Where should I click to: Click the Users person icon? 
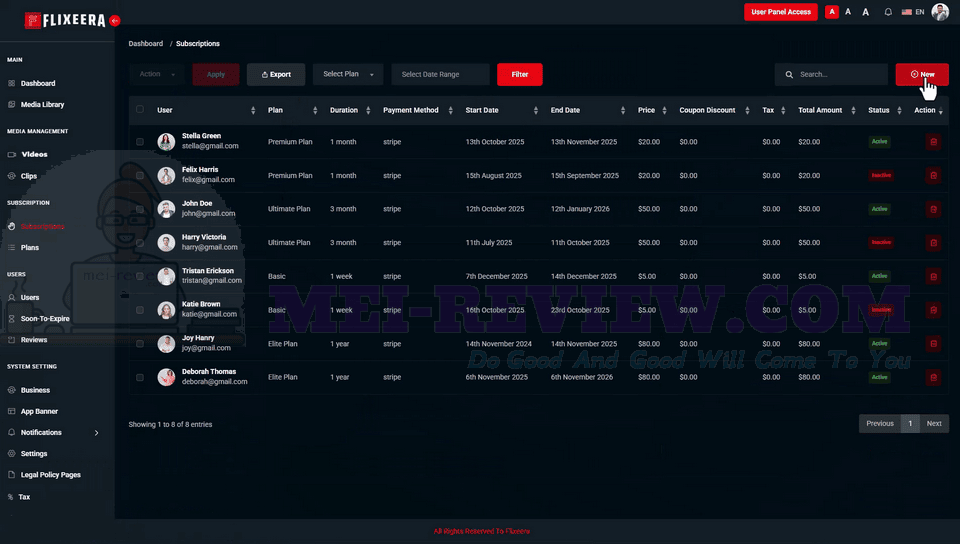[12, 297]
